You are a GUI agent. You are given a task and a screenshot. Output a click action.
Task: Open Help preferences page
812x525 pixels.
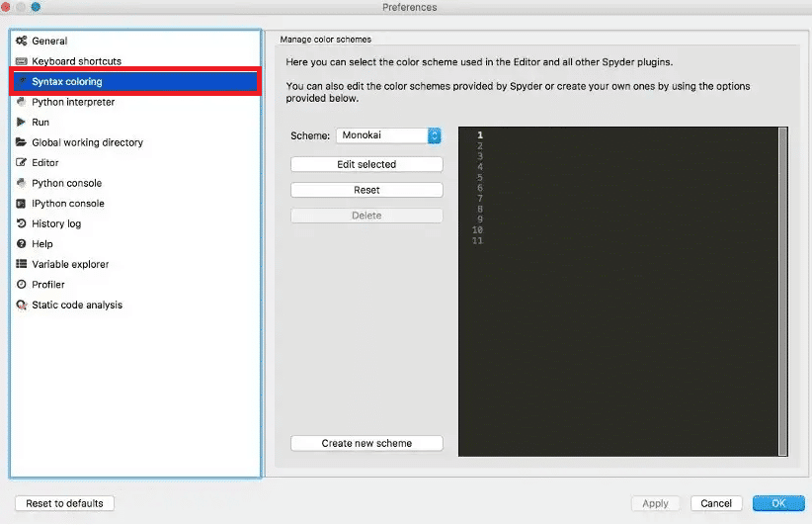135,243
